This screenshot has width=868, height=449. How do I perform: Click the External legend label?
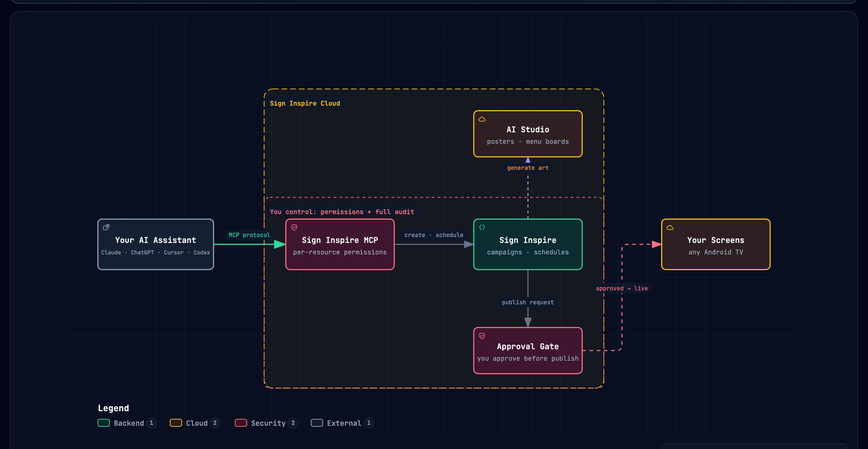pos(344,424)
